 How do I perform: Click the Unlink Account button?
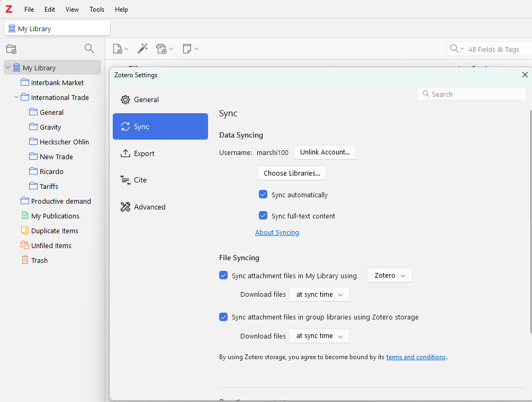click(324, 152)
